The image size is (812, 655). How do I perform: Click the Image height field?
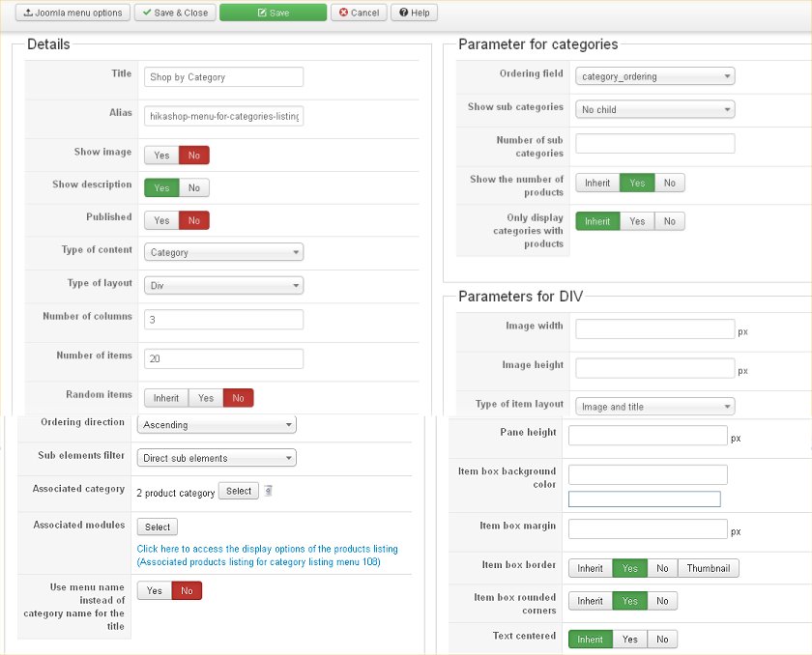click(x=655, y=368)
